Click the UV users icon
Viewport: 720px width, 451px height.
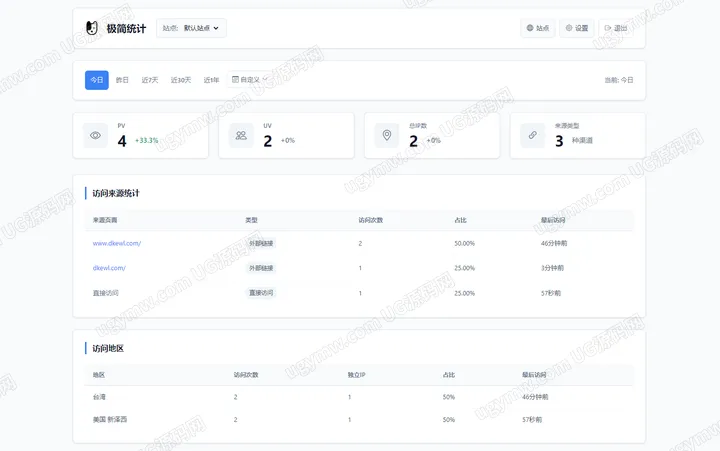[241, 135]
